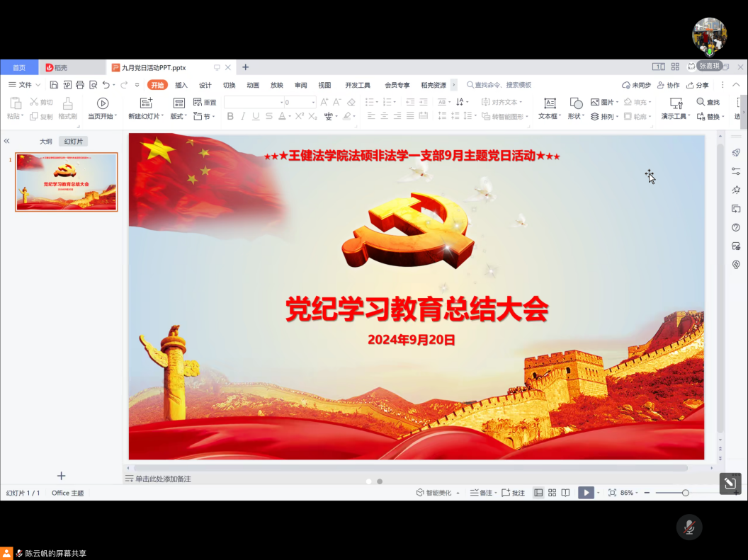Click the print icon in the toolbar
The width and height of the screenshot is (748, 560).
(80, 85)
